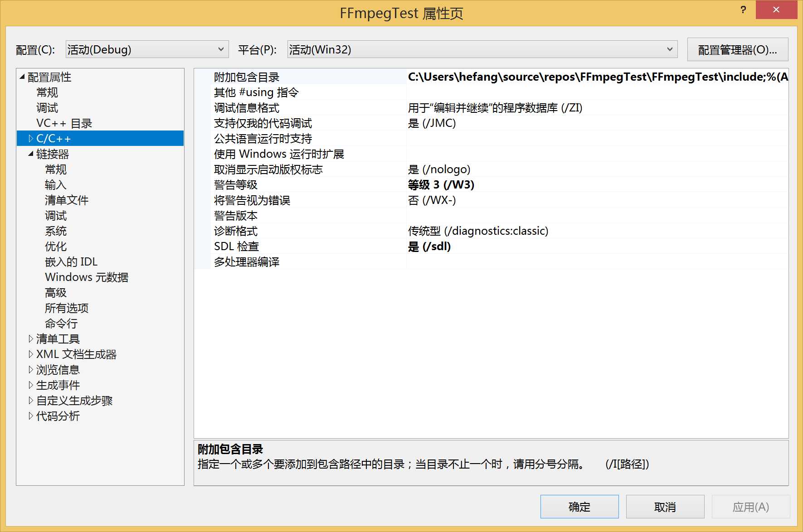Select the 自定义生成步骤 tree item label
Viewport: 803px width, 532px height.
pyautogui.click(x=74, y=401)
